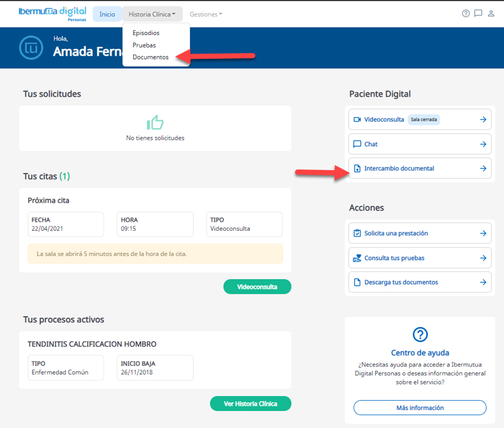Image resolution: width=504 pixels, height=428 pixels.
Task: Open Consulta tus pruebas action
Action: 420,258
